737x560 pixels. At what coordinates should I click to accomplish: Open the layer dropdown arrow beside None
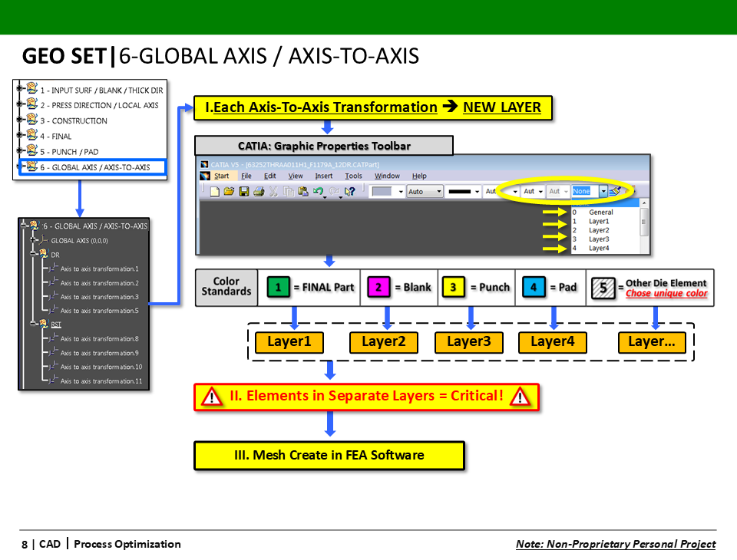pos(603,191)
